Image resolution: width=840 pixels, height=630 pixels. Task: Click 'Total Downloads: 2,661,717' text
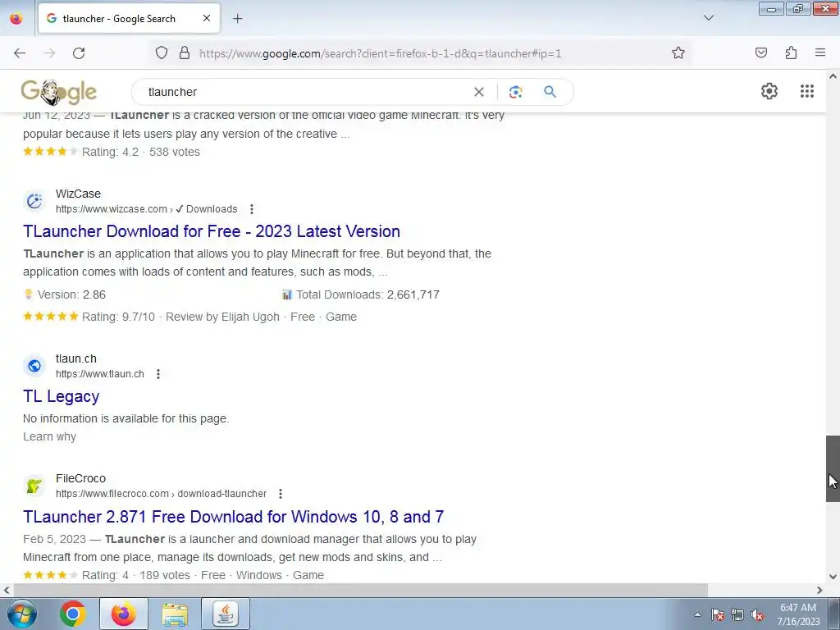tap(367, 294)
